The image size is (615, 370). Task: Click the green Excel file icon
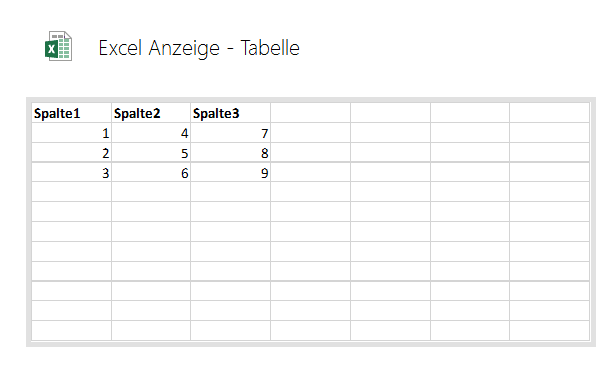click(58, 46)
